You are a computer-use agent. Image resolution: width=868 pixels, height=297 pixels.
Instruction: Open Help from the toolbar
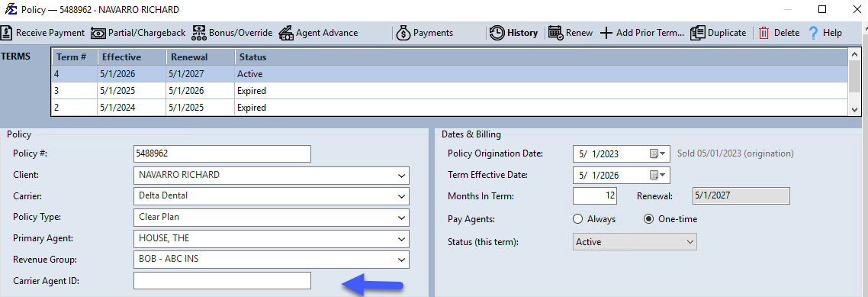[825, 33]
